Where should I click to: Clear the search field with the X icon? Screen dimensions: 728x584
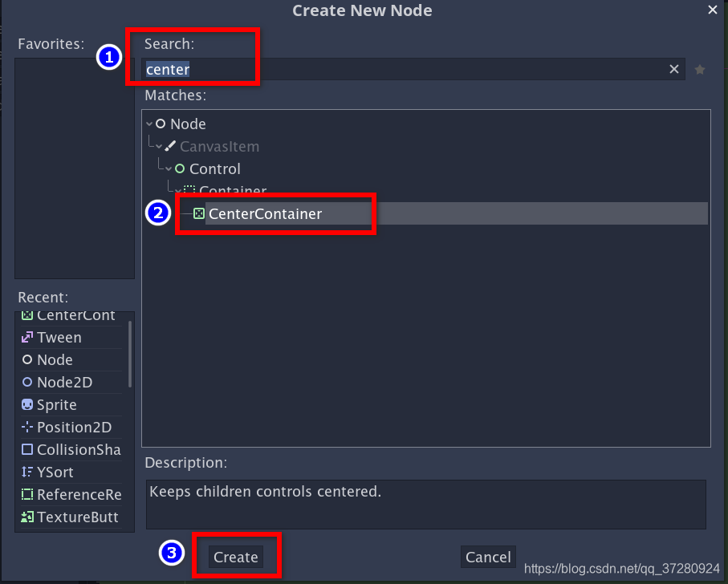pyautogui.click(x=673, y=69)
